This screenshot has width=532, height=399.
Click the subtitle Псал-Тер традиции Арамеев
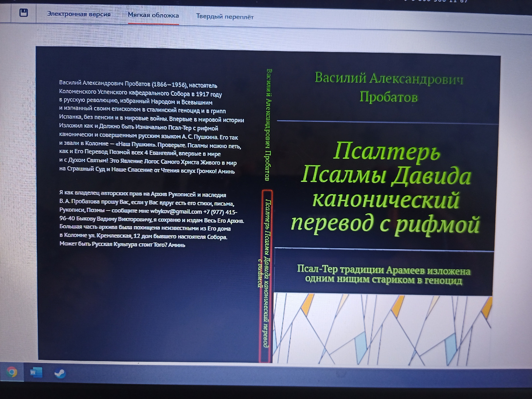(384, 276)
